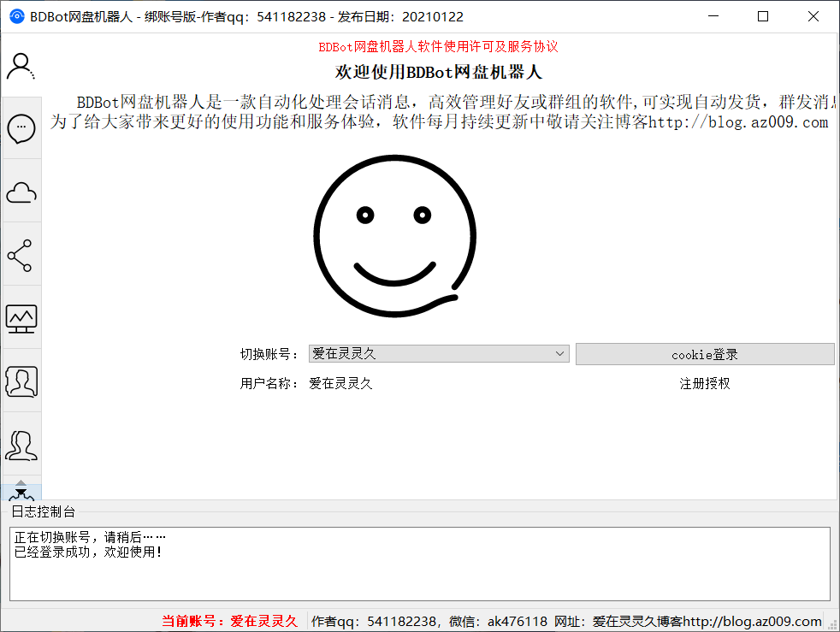This screenshot has height=632, width=840.
Task: Open the red software license agreement link
Action: point(438,47)
